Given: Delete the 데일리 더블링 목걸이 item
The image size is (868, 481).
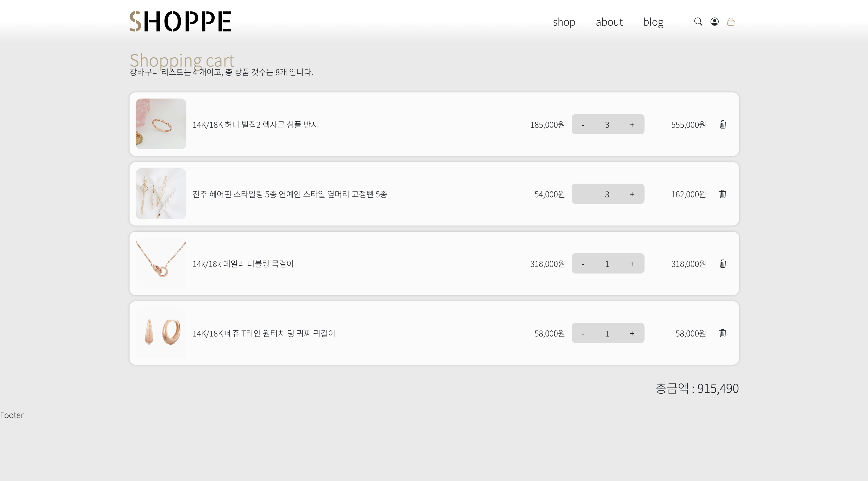Looking at the screenshot, I should 722,264.
